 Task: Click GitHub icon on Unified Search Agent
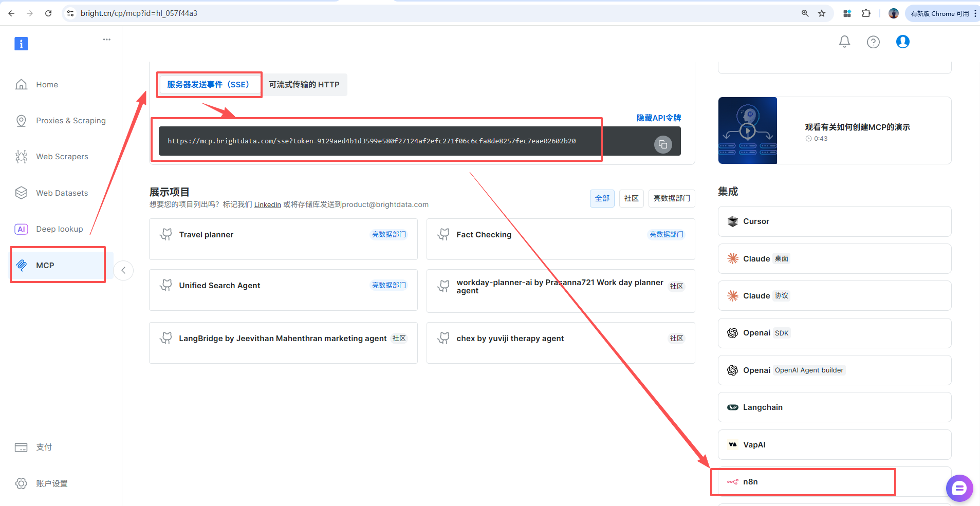coord(166,286)
